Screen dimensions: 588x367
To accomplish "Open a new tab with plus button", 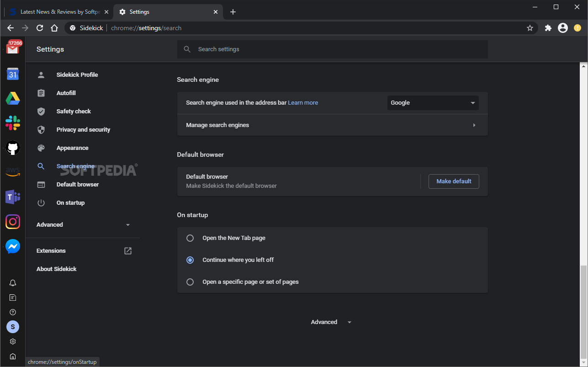I will pos(233,12).
